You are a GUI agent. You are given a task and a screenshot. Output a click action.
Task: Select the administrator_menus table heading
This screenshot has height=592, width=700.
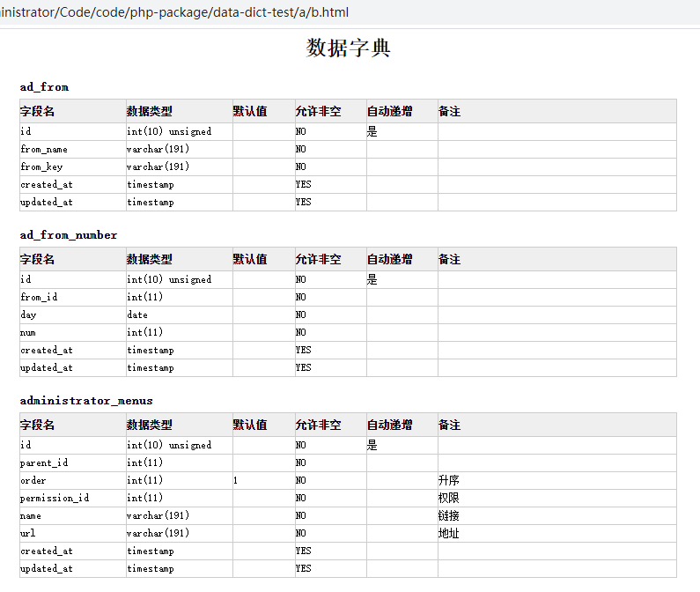point(86,401)
